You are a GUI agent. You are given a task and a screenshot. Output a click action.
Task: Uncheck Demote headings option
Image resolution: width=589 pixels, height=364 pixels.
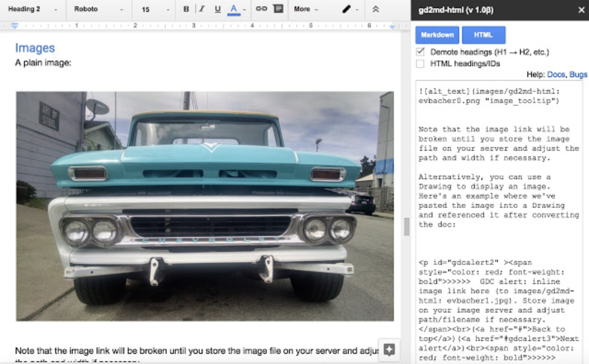[420, 51]
